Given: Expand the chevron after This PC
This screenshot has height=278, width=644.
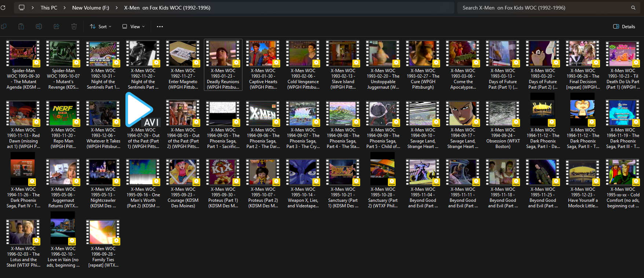Looking at the screenshot, I should [x=65, y=8].
